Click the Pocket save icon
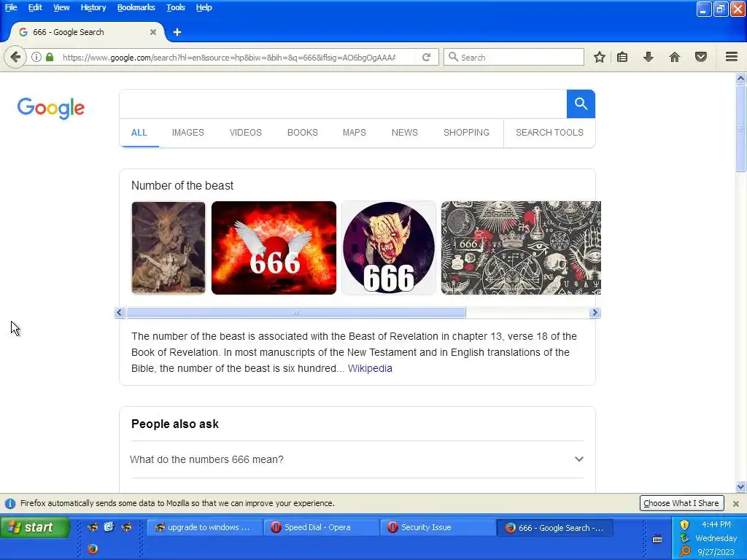This screenshot has width=747, height=560. coord(701,57)
